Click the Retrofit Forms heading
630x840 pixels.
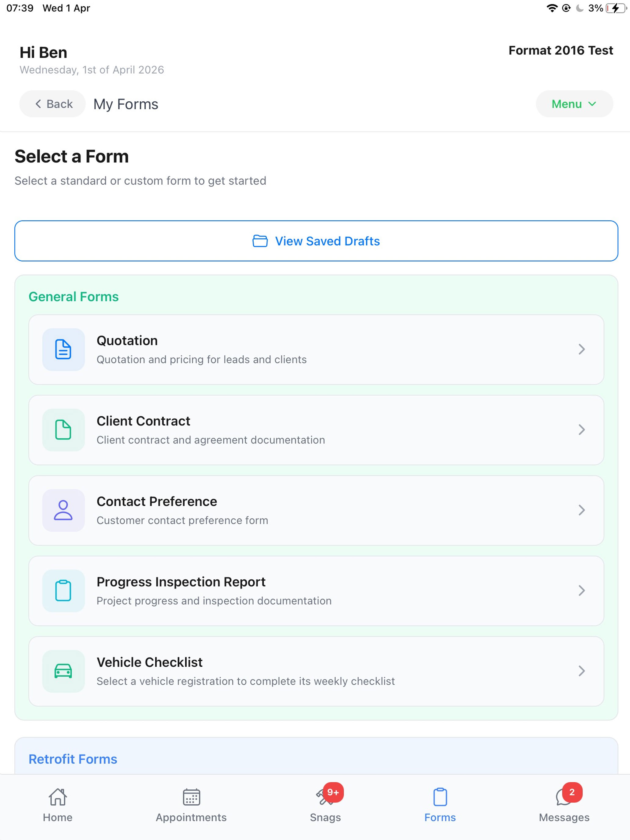tap(73, 759)
